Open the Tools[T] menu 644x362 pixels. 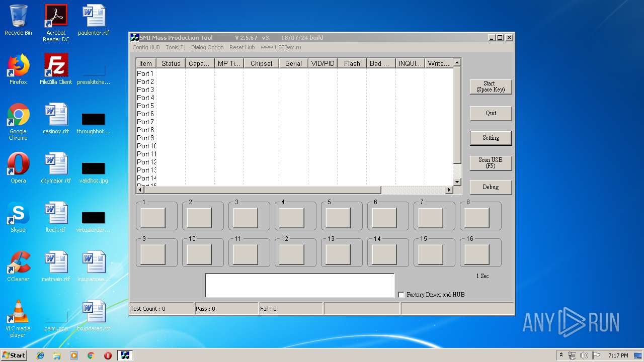pyautogui.click(x=176, y=47)
